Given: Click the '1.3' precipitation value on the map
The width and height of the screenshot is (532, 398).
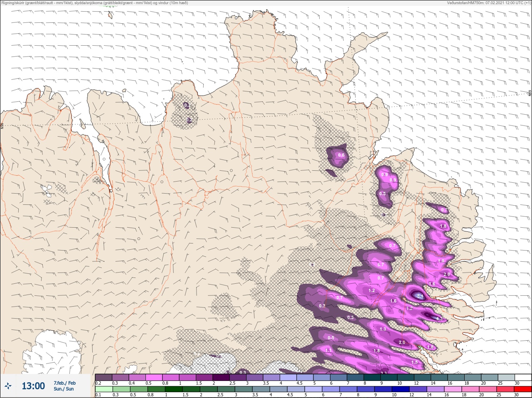Looking at the screenshot, I should click(x=383, y=329).
